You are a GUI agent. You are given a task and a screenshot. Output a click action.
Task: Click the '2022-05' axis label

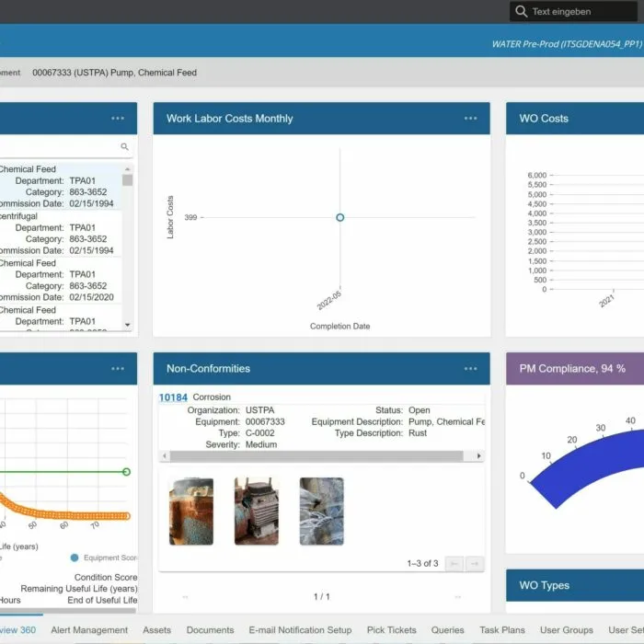point(328,301)
